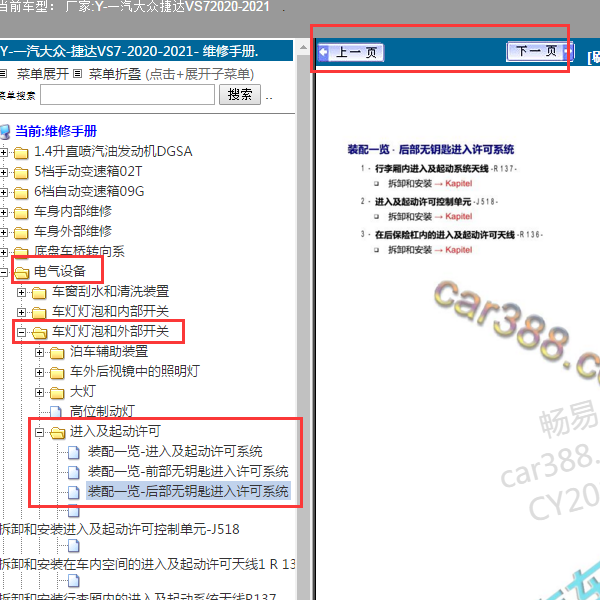Click the 1.4升直喷汽油发动机DGSA folder icon

pyautogui.click(x=21, y=153)
